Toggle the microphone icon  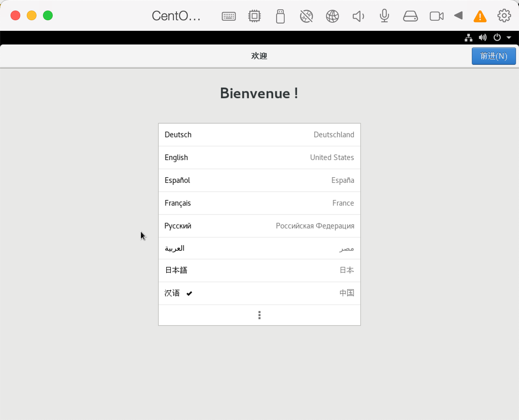coord(384,16)
